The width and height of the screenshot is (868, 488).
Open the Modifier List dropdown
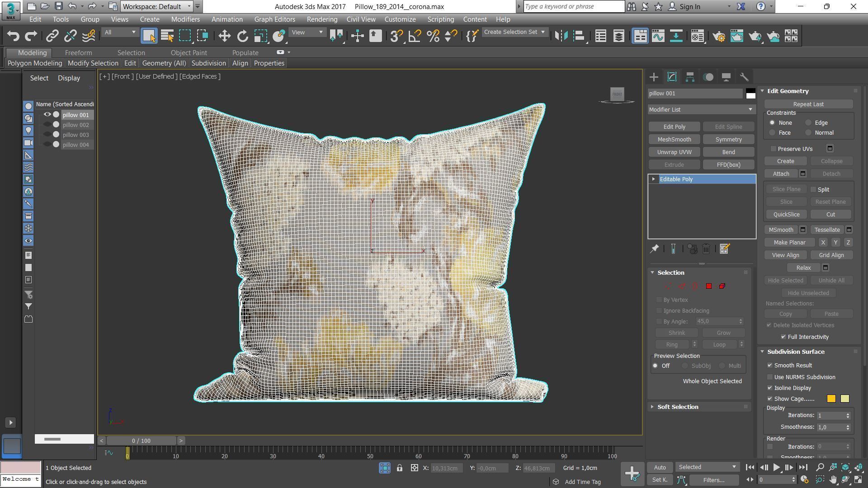coord(702,110)
